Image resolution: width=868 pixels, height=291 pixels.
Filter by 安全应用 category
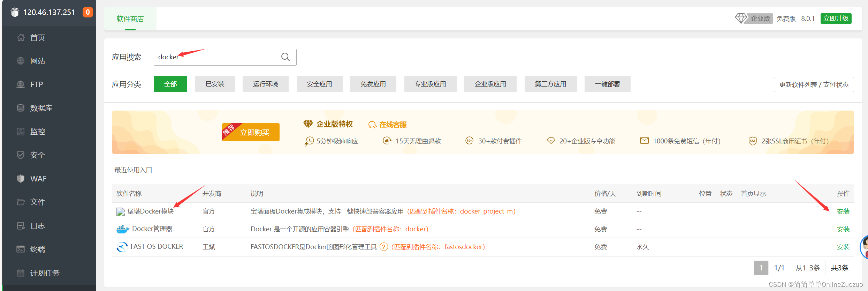click(320, 84)
